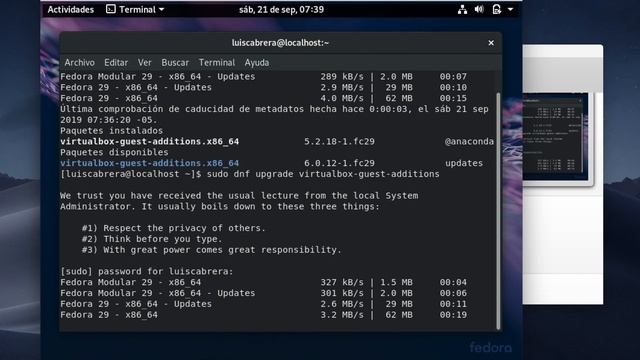Screen dimensions: 640x360
Task: Click the 'Paquetes disponibles' line
Action: (114, 152)
